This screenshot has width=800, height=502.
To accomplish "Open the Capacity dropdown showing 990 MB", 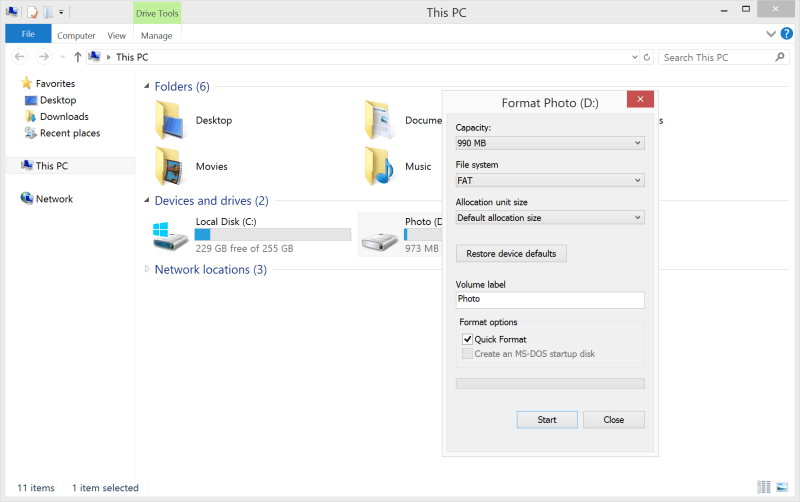I will [550, 143].
